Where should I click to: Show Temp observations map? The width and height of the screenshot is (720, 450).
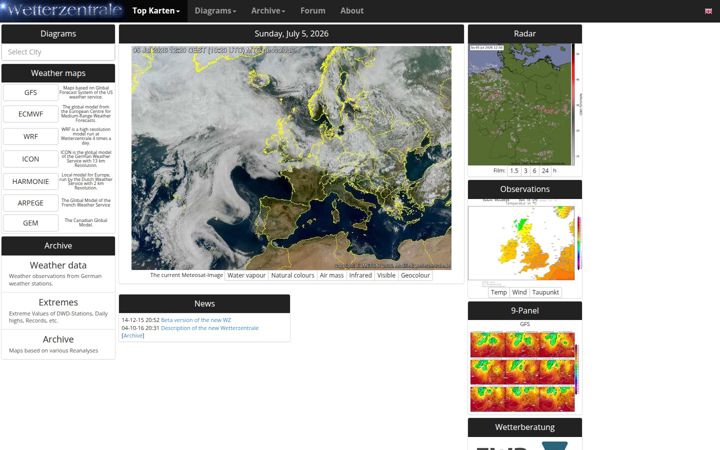tap(499, 292)
